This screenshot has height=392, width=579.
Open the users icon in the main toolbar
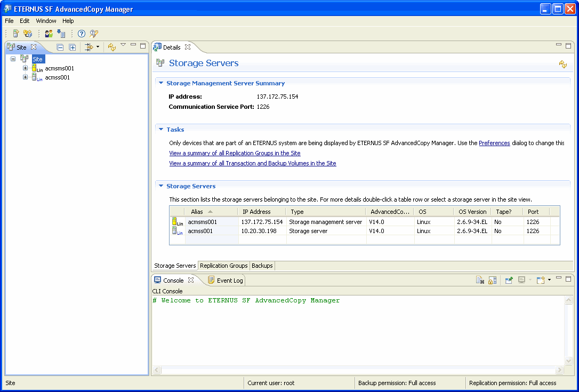click(x=49, y=34)
